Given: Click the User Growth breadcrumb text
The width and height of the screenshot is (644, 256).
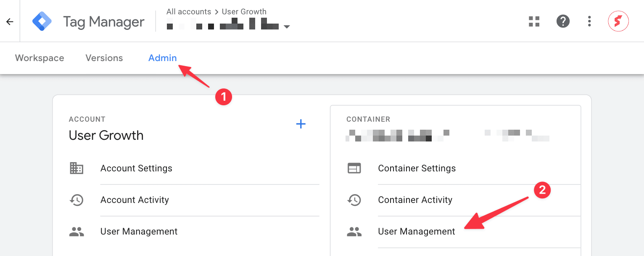Looking at the screenshot, I should point(244,12).
